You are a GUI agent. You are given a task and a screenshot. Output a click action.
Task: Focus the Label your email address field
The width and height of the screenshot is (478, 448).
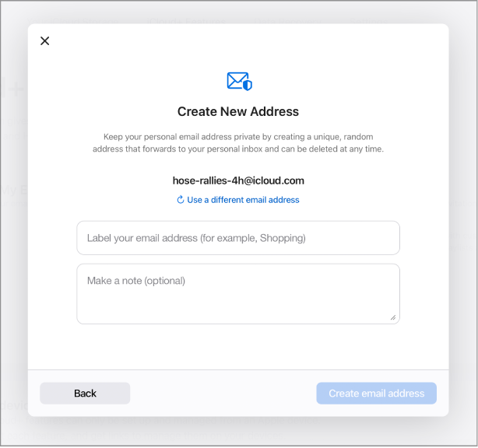tap(238, 238)
